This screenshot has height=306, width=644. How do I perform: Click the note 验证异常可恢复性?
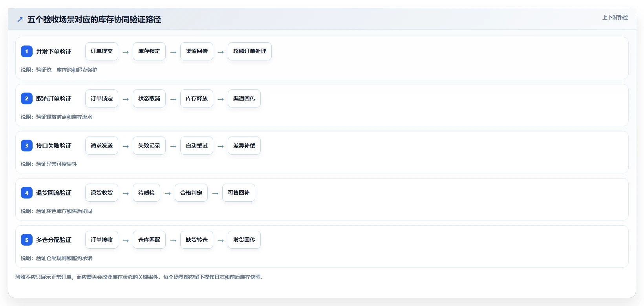point(57,164)
